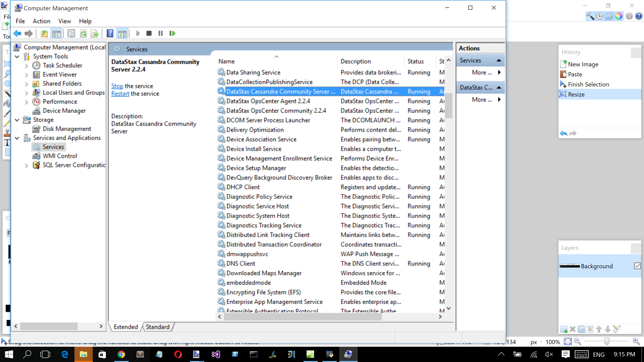
Task: Click the Refresh toolbar icon
Action: [x=83, y=33]
